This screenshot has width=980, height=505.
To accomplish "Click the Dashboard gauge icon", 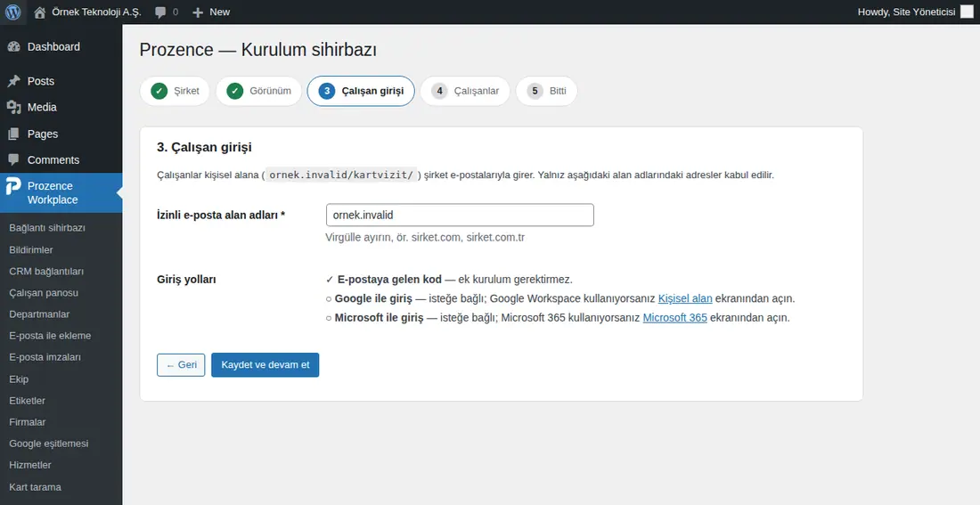I will click(13, 47).
